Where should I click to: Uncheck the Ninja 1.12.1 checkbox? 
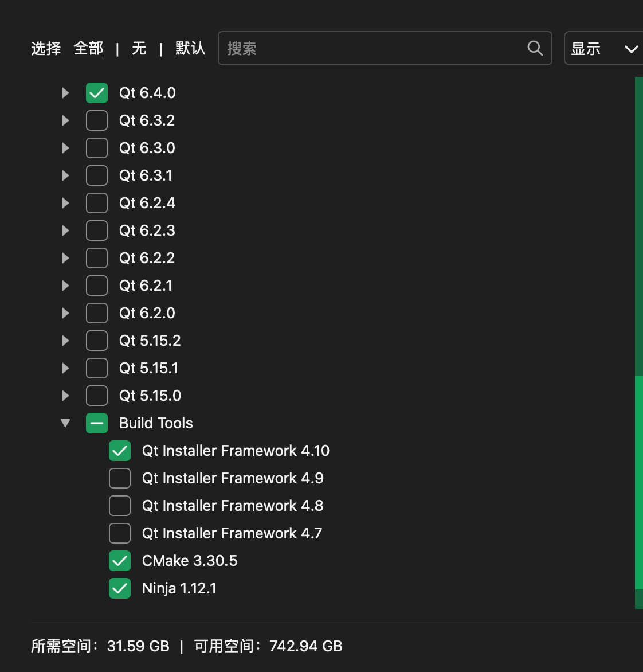click(x=120, y=588)
